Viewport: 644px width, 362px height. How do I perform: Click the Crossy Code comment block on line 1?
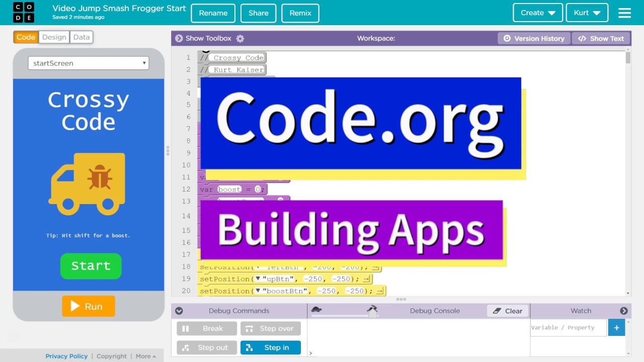(232, 57)
